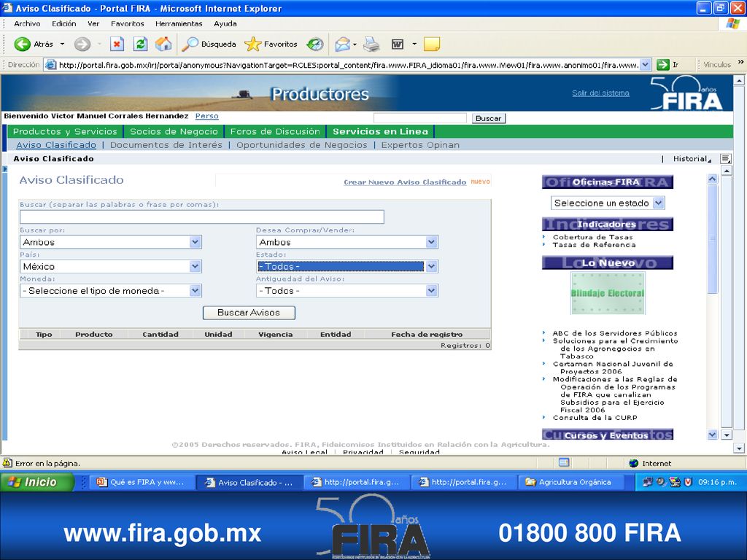This screenshot has width=747, height=560.
Task: Open the Perso link beside welcome name
Action: 206,116
